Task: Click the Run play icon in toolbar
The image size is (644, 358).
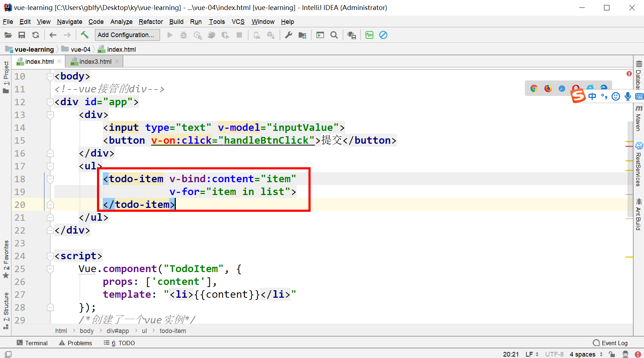Action: [170, 35]
